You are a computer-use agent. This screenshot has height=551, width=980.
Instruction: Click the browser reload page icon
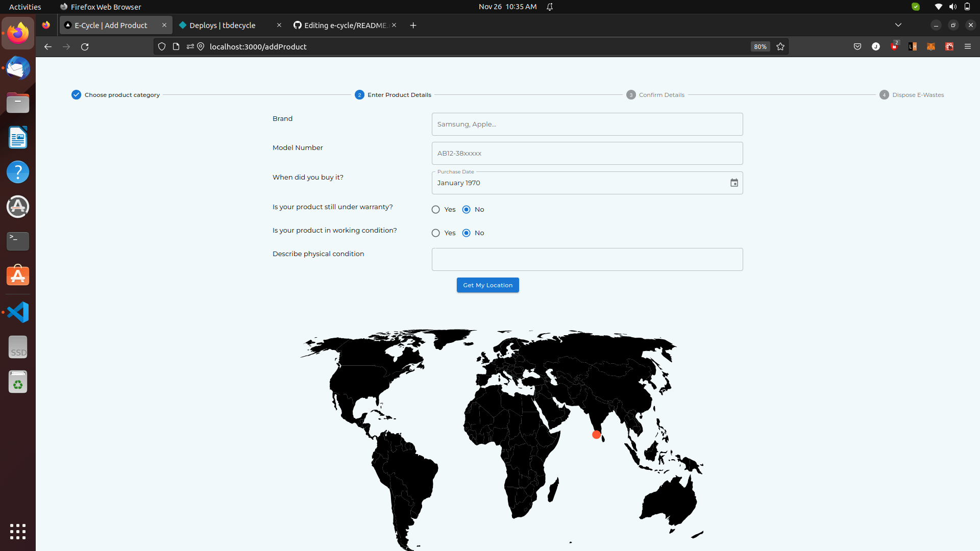(x=85, y=46)
